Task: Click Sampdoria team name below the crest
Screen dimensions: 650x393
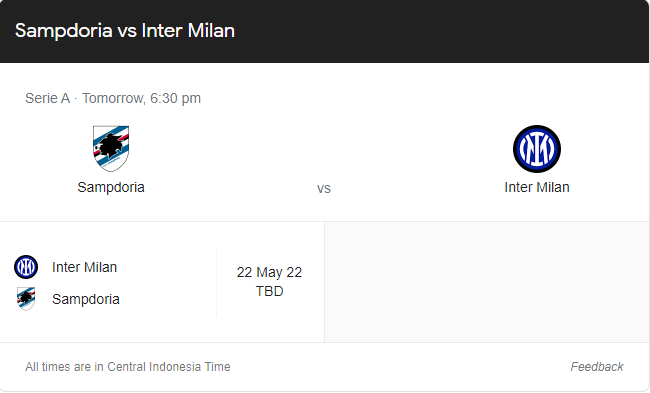Action: pyautogui.click(x=111, y=187)
